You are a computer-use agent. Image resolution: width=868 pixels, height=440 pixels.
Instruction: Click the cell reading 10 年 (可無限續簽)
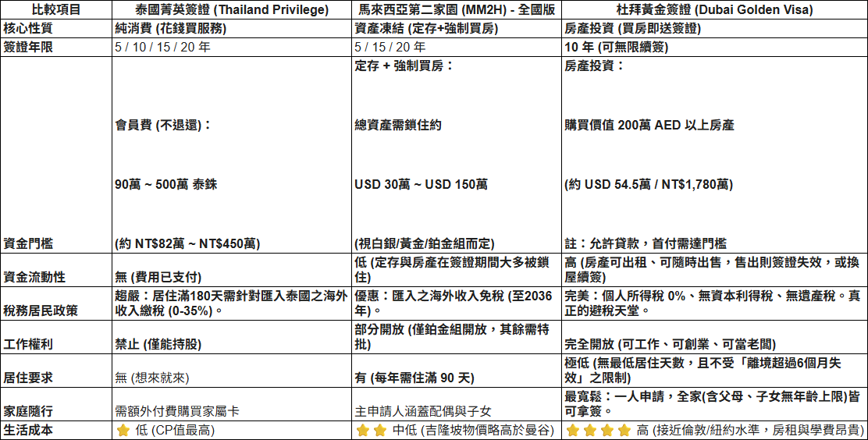coord(616,47)
